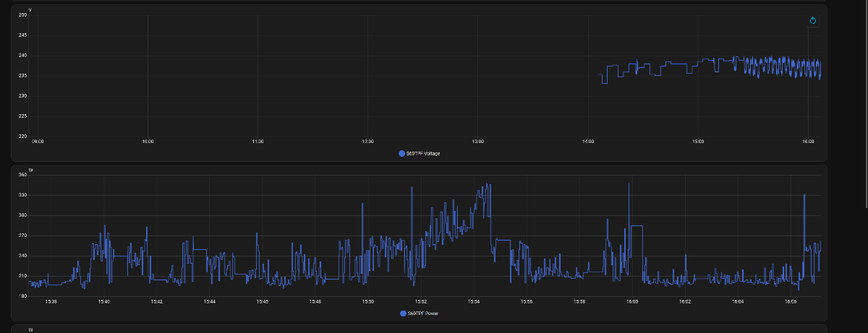
Task: Click the 16:00 tick on power chart
Action: 632,302
